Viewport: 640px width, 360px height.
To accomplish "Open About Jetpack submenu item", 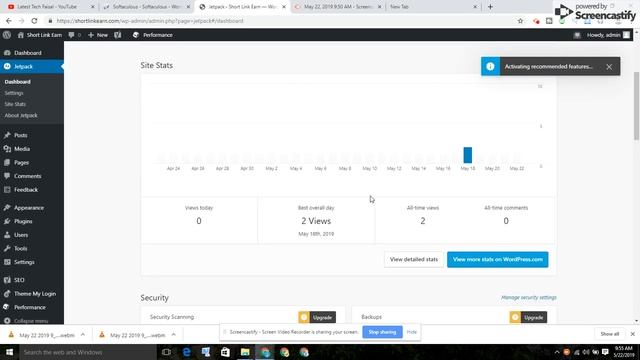I will pos(21,116).
